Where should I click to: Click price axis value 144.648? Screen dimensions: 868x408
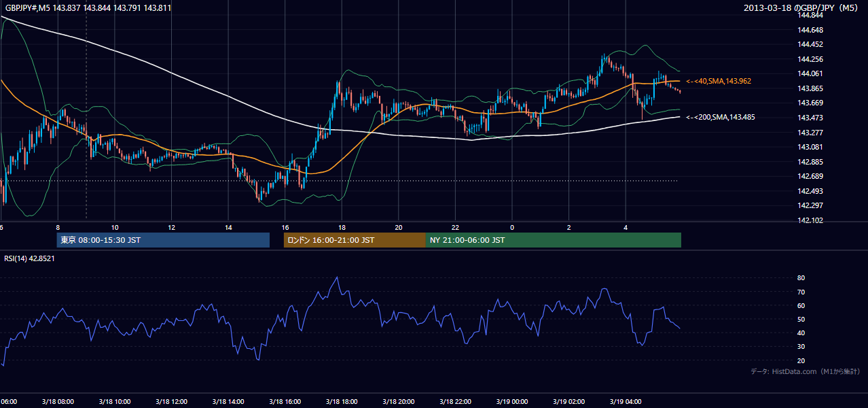(x=811, y=30)
